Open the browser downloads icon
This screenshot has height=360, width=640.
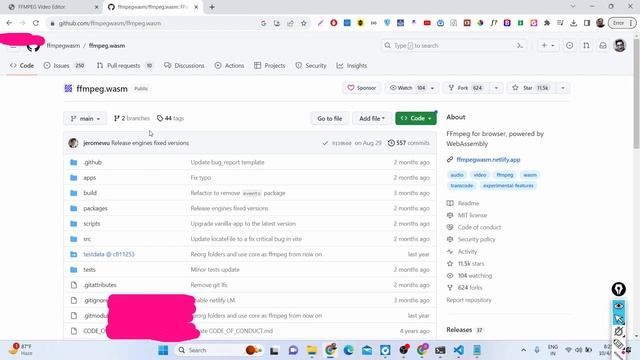[573, 23]
